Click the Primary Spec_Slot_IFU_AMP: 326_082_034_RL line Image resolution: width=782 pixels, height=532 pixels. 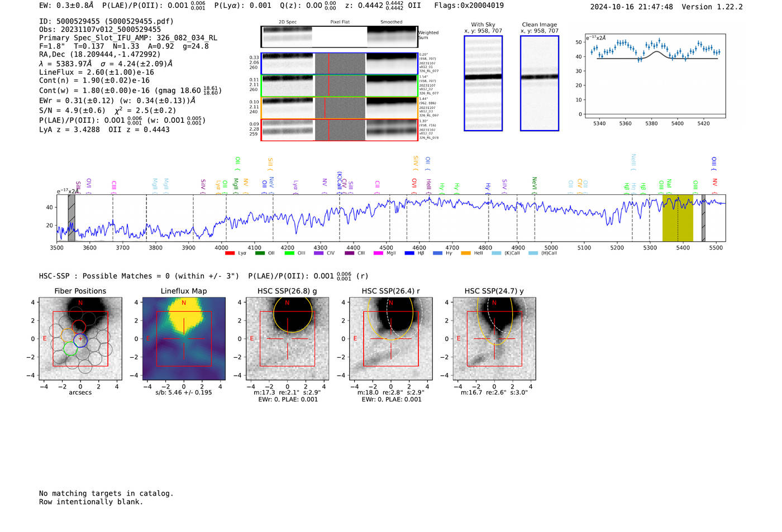[128, 38]
